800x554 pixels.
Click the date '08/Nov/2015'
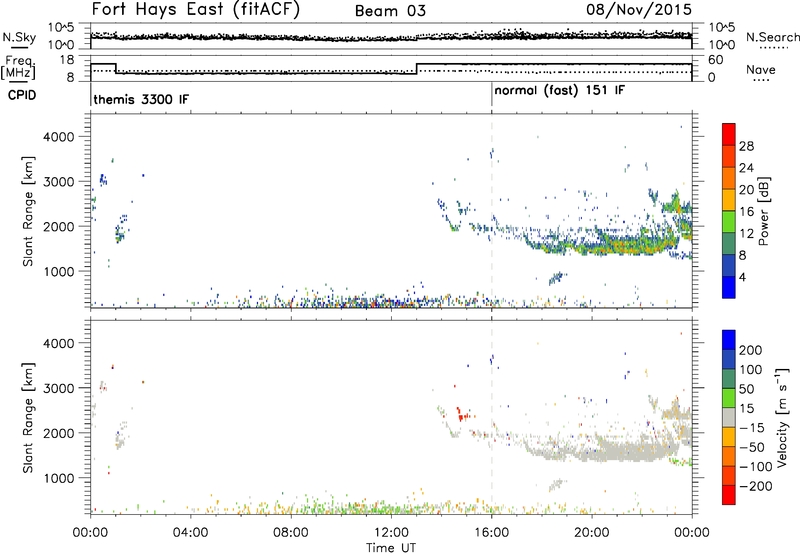(639, 9)
